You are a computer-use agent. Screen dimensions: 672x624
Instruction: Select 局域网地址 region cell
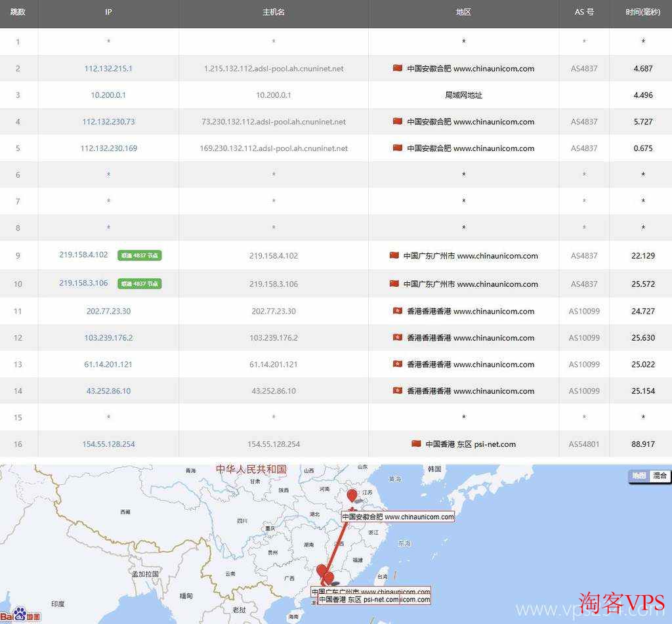(464, 95)
